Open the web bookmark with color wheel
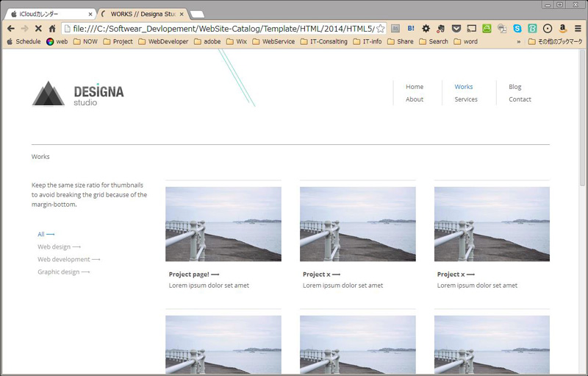 tap(57, 42)
